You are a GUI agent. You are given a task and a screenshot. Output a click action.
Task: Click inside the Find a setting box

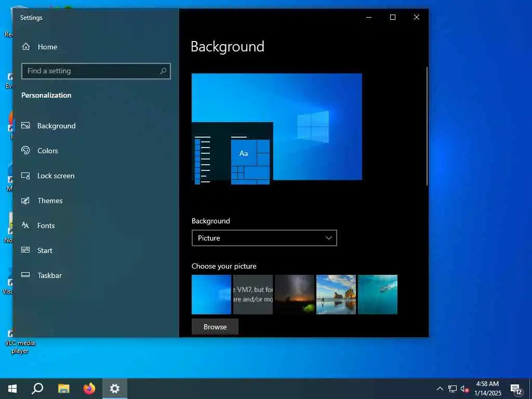tap(96, 71)
